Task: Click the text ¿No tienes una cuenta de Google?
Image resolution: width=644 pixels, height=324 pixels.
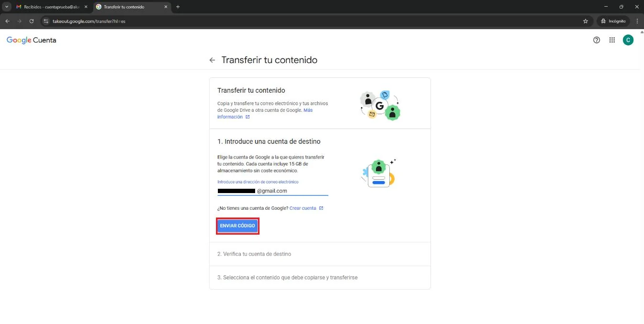Action: tap(253, 208)
